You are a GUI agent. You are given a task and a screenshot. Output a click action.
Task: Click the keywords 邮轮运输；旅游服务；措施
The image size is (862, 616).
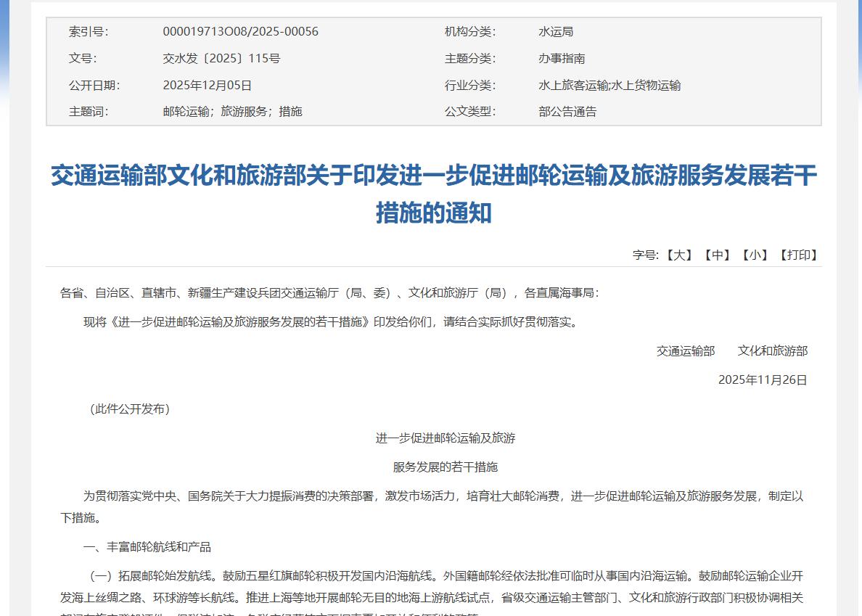[232, 112]
